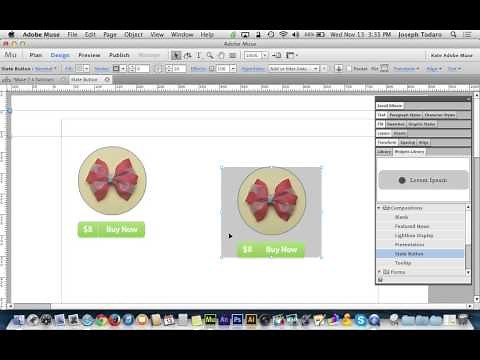This screenshot has height=360, width=480.
Task: Select the Blank composition widget
Action: (x=401, y=217)
